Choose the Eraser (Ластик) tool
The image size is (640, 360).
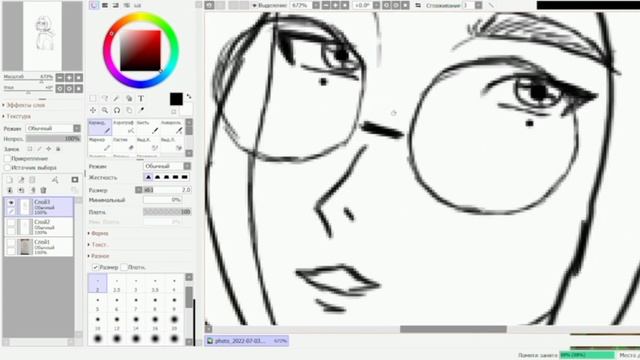124,144
